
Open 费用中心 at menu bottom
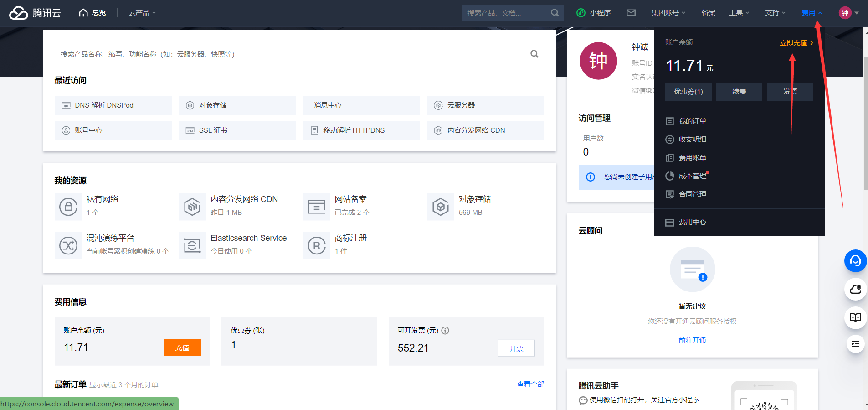pyautogui.click(x=692, y=222)
